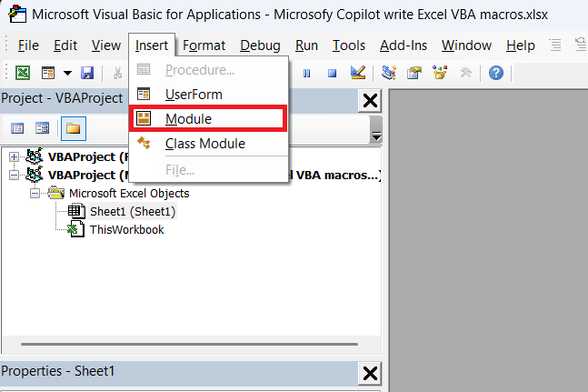Select the Microsoft Excel Objects folder label
This screenshot has width=588, height=392.
[129, 194]
